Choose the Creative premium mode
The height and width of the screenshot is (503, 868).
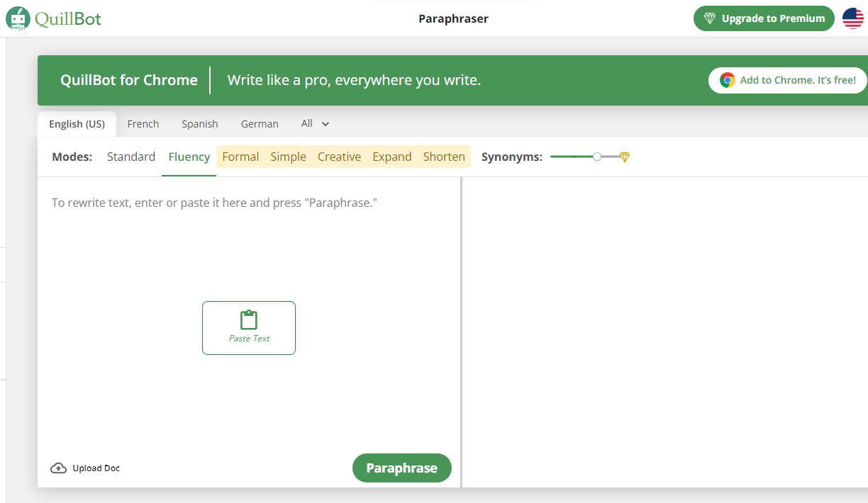pos(339,157)
